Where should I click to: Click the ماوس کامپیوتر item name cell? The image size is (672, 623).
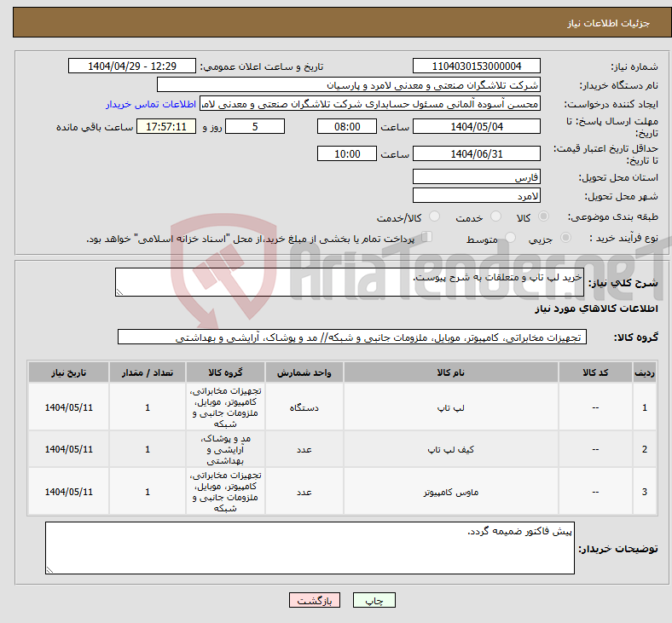[450, 492]
